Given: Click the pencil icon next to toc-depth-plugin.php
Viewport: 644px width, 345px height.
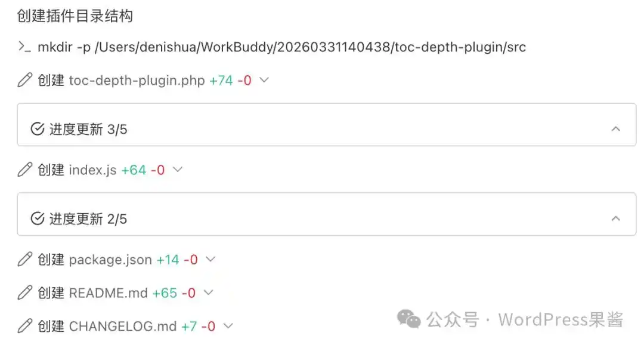Looking at the screenshot, I should point(24,80).
